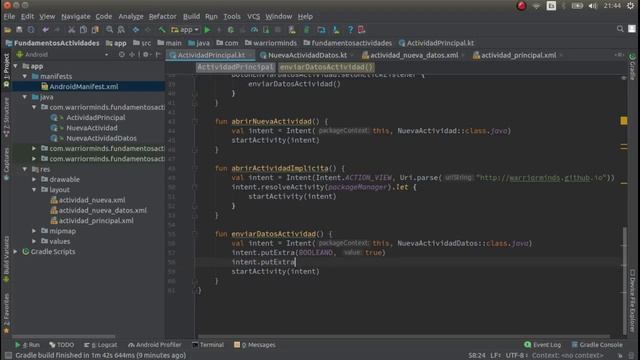
Task: Open the TODO tool window
Action: [x=62, y=345]
